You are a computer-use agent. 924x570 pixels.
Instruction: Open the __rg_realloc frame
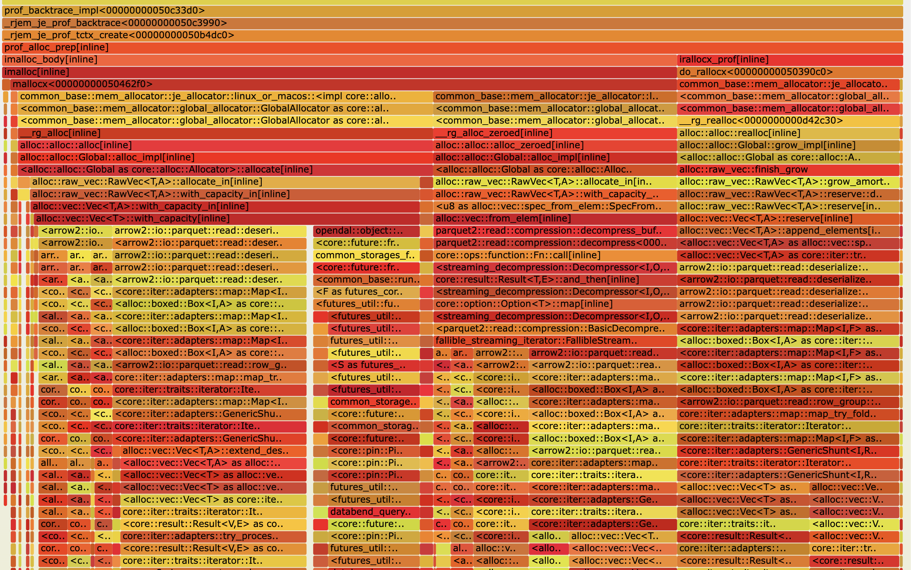(788, 121)
